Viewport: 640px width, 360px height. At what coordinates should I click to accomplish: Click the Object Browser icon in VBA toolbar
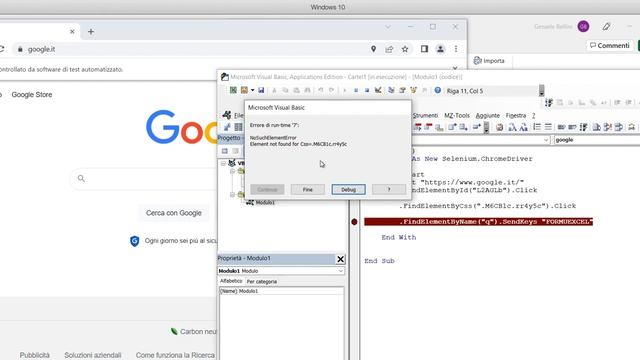tap(413, 90)
